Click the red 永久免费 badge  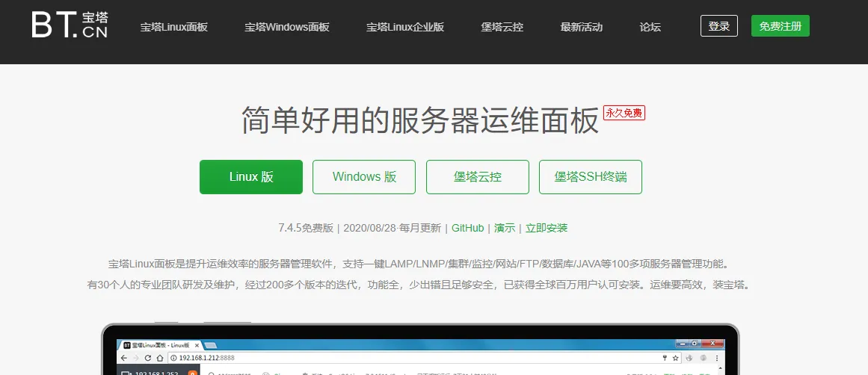point(624,113)
